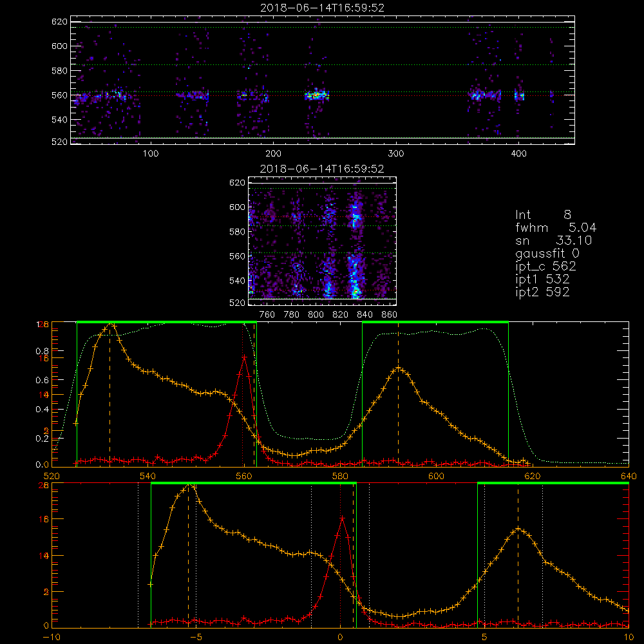
Task: Click the 0.4 y-axis label of profile plot
Action: point(42,410)
